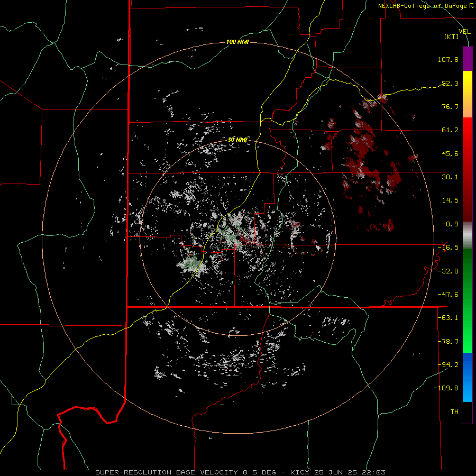Click the 92.3 velocity scale value
Image resolution: width=476 pixels, height=476 pixels.
[450, 83]
